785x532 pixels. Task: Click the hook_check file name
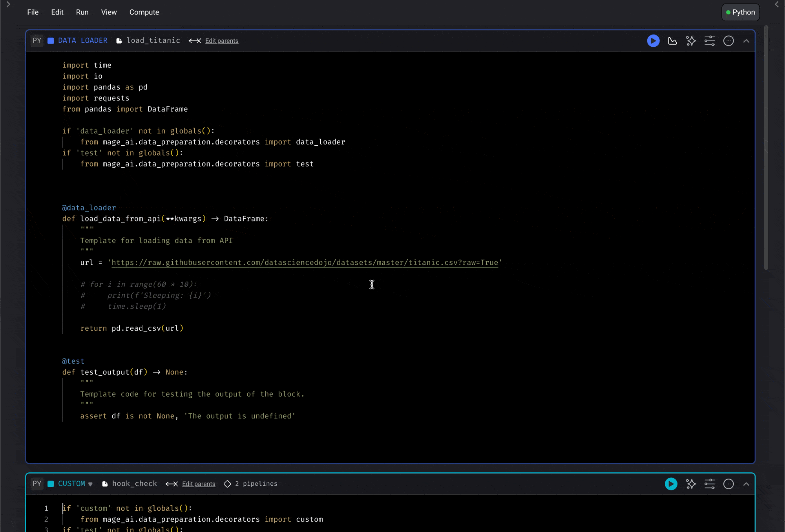(x=134, y=484)
